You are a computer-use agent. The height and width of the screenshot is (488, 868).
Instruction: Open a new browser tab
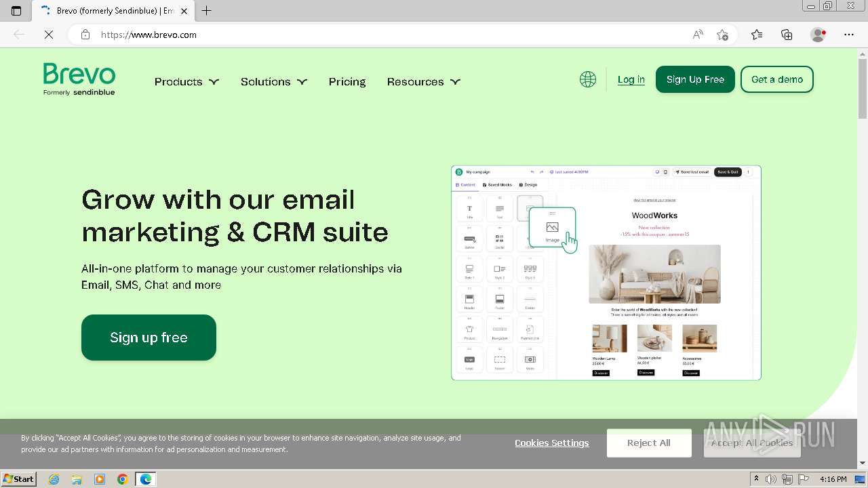click(x=207, y=11)
